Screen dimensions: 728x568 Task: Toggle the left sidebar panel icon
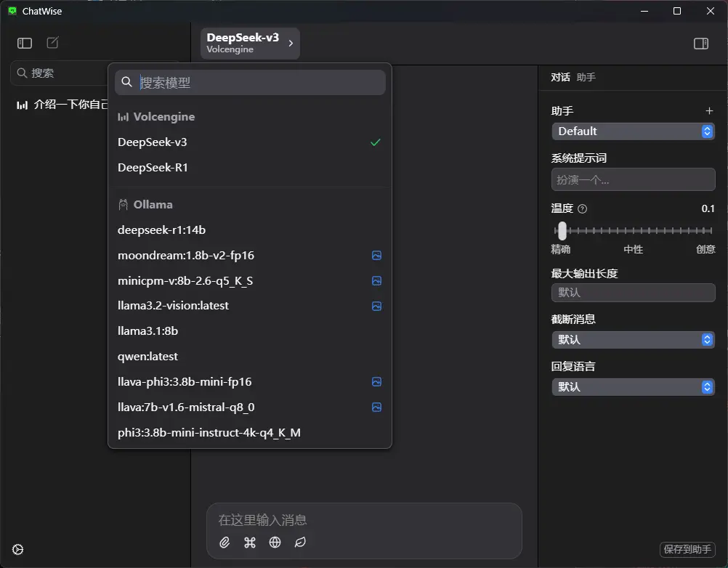[25, 43]
